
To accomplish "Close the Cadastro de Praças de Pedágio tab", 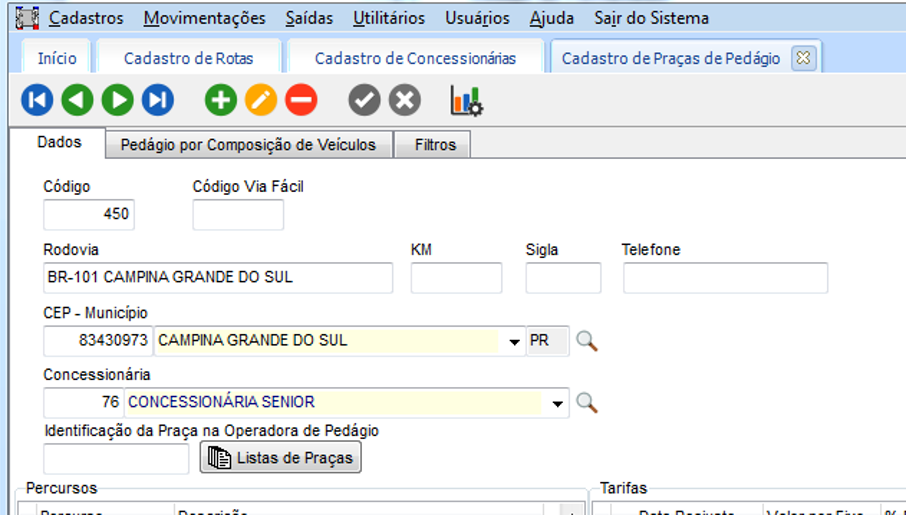I will point(803,58).
